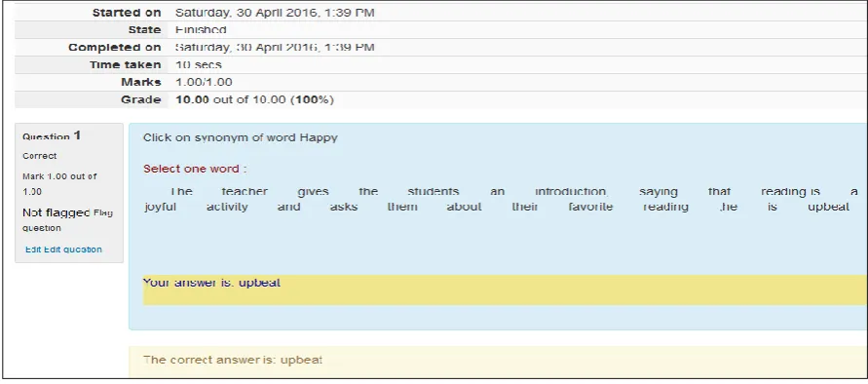
Task: Click the "Not flagged" status text
Action: [x=56, y=212]
